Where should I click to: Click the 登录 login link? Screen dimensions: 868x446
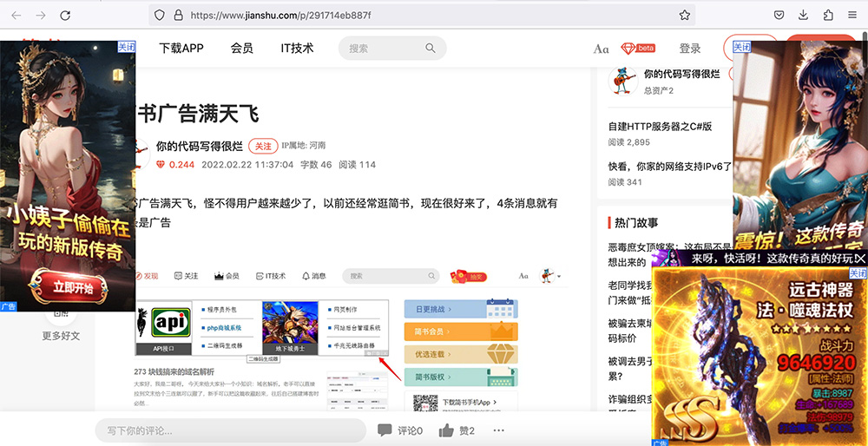(690, 49)
